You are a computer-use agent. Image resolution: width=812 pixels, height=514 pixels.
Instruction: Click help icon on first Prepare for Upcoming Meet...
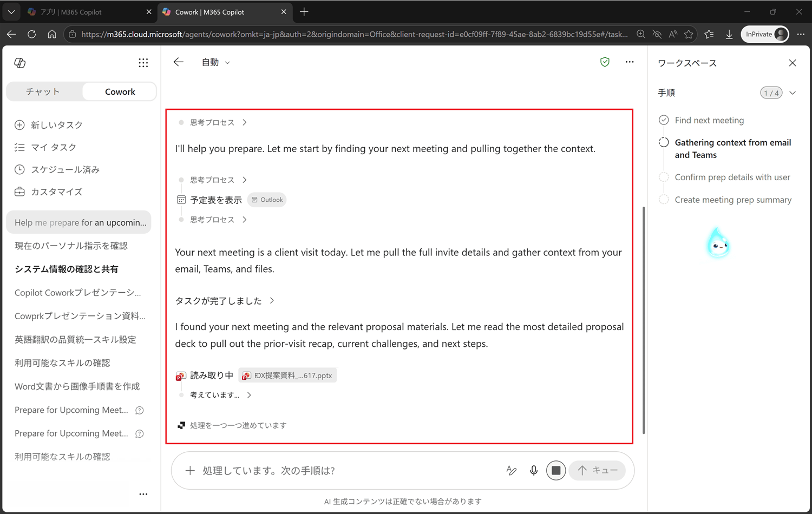140,410
